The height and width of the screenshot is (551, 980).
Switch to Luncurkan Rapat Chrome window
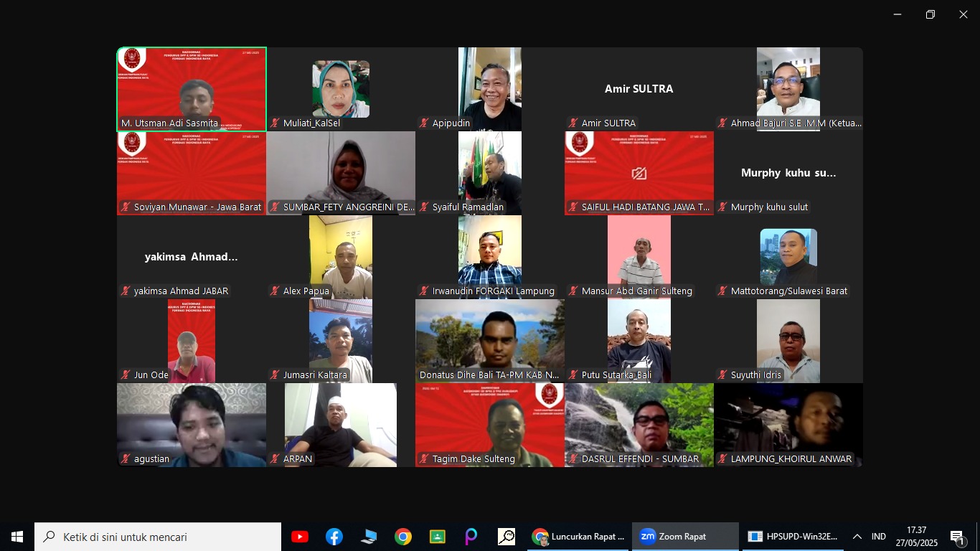[x=579, y=537]
